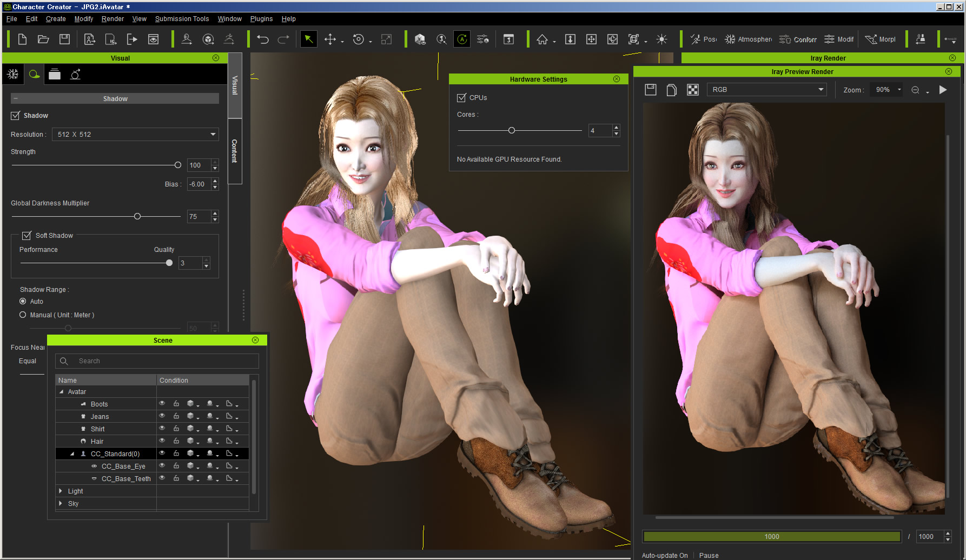Click the Undo arrow in toolbar
This screenshot has height=560, width=966.
[263, 39]
